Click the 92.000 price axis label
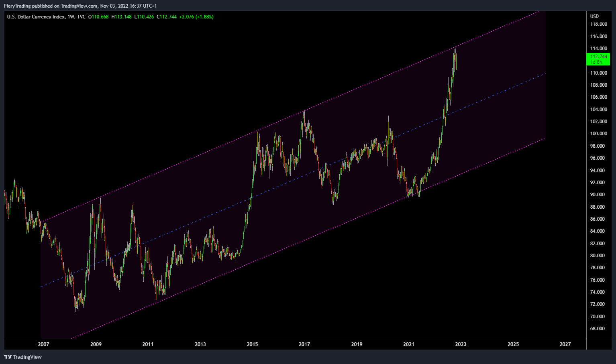 pyautogui.click(x=598, y=183)
